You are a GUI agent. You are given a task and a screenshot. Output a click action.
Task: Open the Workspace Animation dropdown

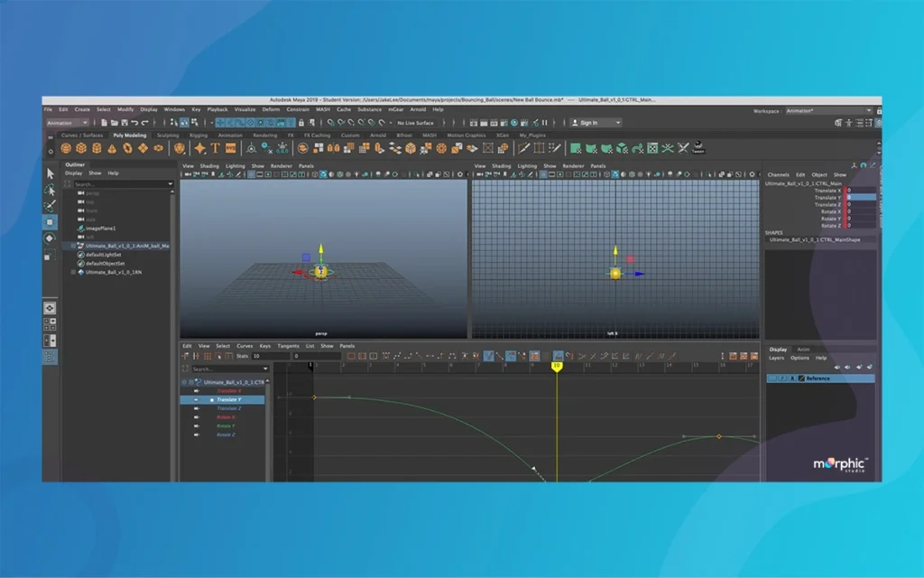[828, 110]
